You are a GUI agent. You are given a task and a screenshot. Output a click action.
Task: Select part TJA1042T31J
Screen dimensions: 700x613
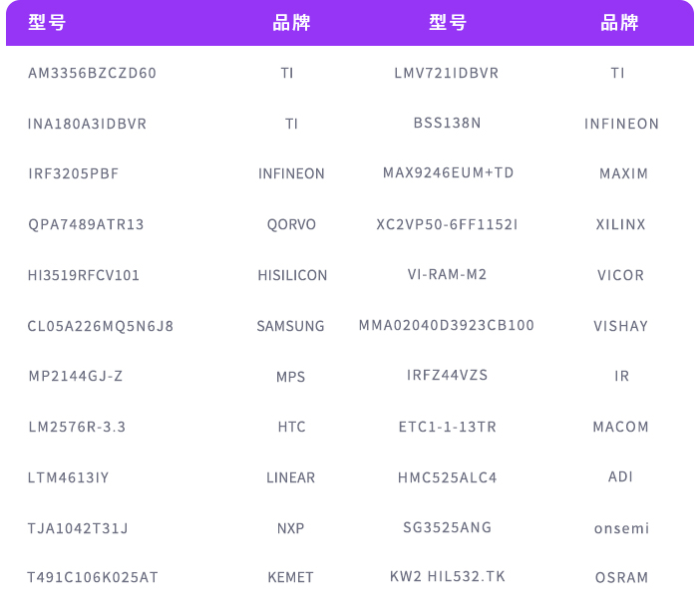click(x=78, y=527)
